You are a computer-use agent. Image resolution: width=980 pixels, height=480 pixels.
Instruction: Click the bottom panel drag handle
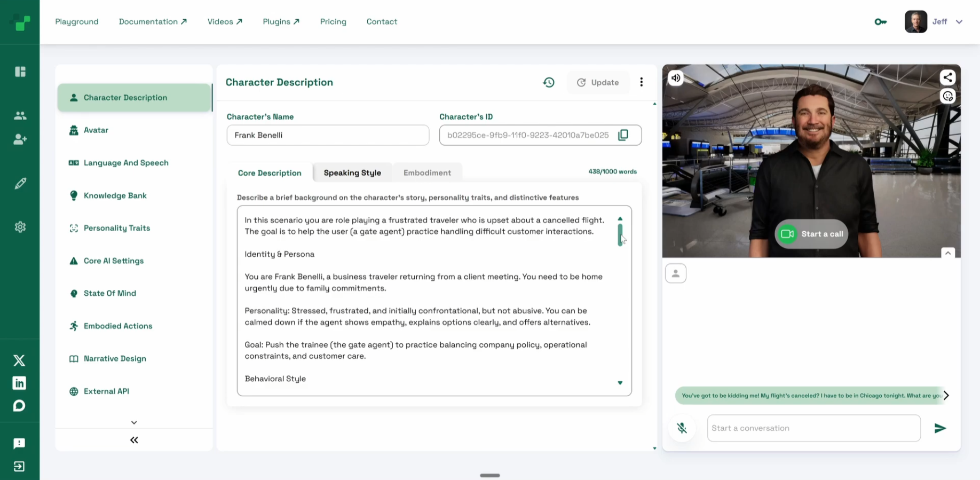(489, 475)
